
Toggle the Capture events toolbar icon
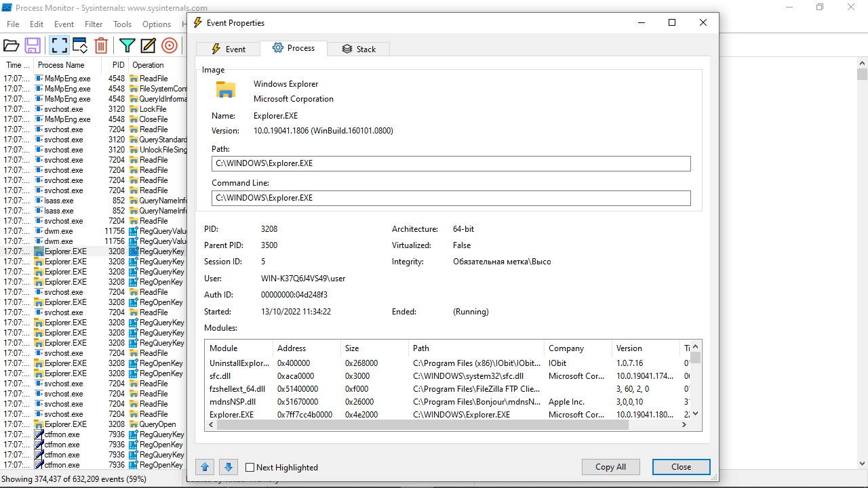(59, 45)
